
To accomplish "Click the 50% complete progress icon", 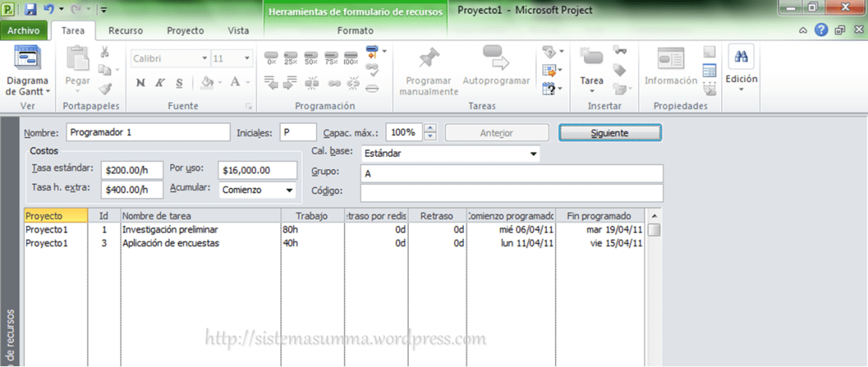I will pyautogui.click(x=311, y=58).
